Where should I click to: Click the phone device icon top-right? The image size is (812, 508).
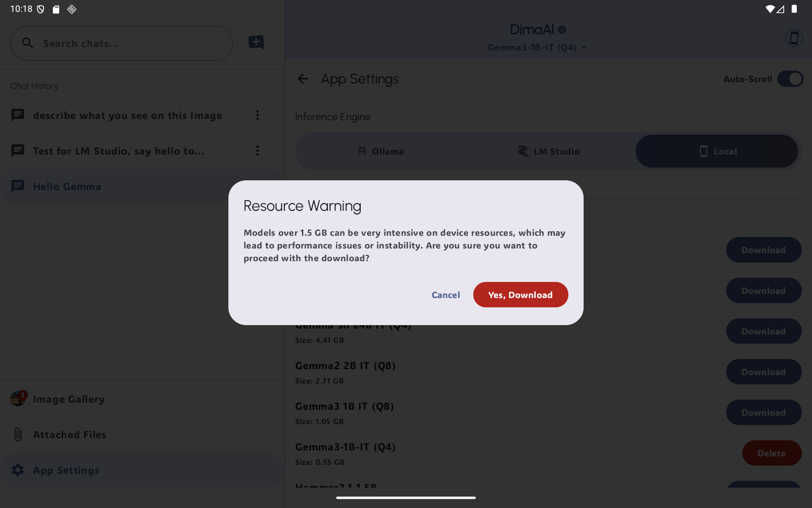click(794, 38)
